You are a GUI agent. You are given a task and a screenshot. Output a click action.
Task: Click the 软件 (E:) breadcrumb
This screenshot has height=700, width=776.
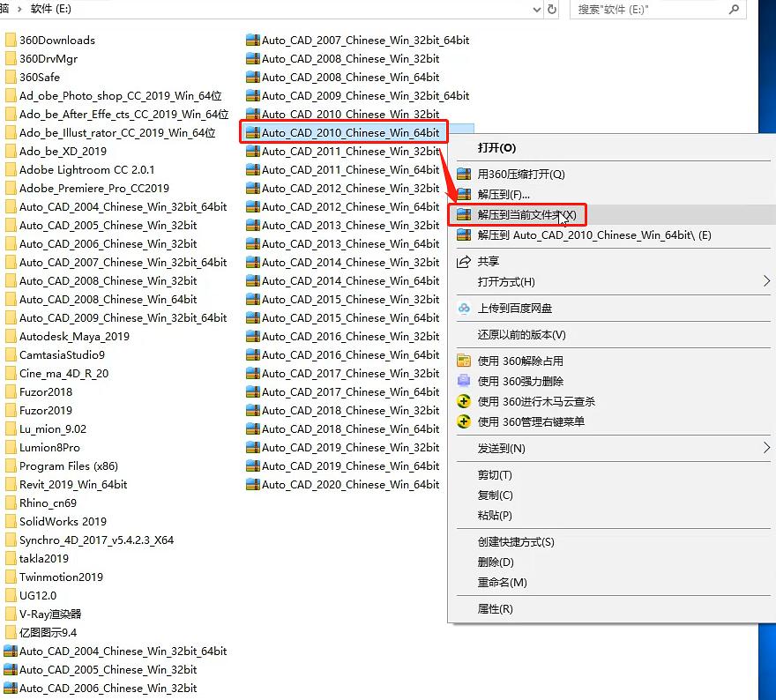pyautogui.click(x=50, y=9)
